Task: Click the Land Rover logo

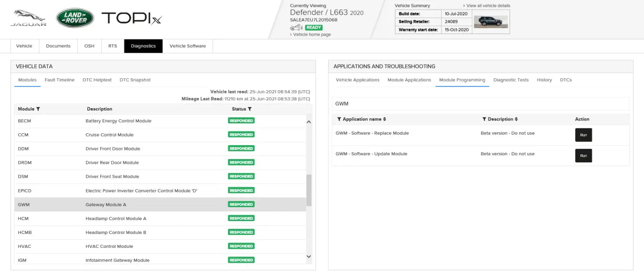Action: (x=75, y=18)
